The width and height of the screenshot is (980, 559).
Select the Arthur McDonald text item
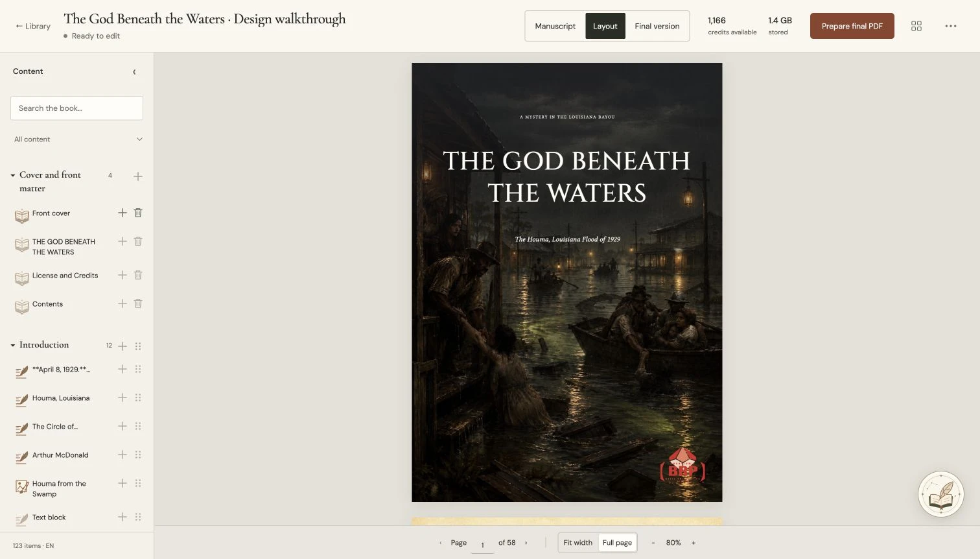pyautogui.click(x=60, y=455)
